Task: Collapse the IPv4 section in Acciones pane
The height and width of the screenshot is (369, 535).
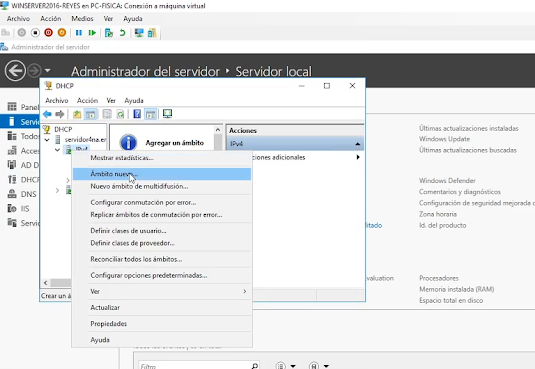Action: [357, 144]
